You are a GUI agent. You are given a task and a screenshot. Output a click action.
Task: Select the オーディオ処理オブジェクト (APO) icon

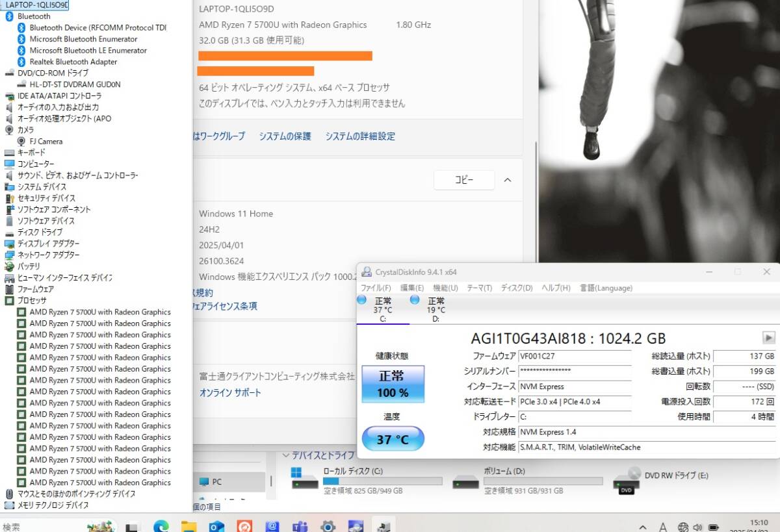coord(10,118)
